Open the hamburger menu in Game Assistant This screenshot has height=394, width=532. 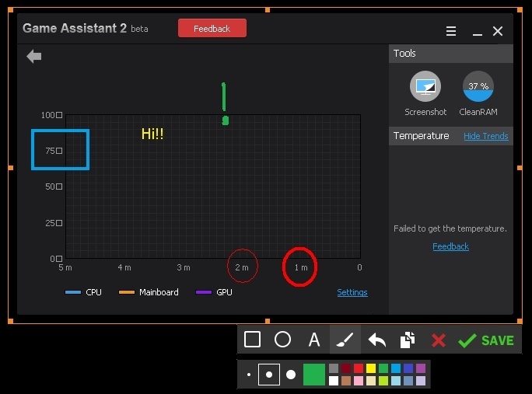coord(451,31)
